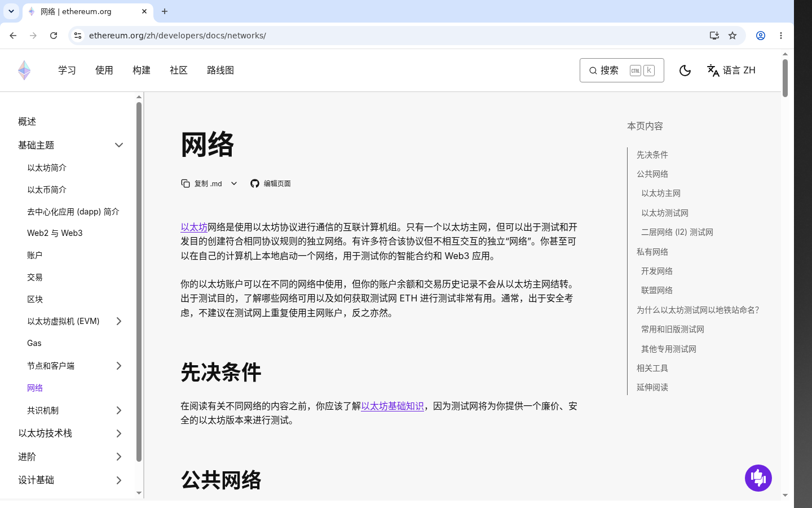The width and height of the screenshot is (812, 508).
Task: Jump to 以太坊主网 in table of contents
Action: [661, 193]
